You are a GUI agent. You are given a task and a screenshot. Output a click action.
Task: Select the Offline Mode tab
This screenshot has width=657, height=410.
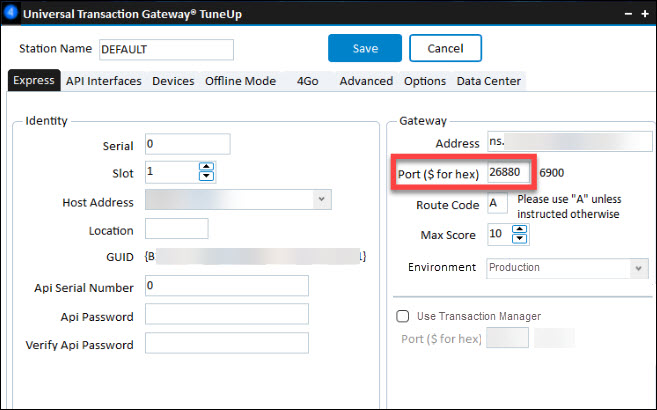(x=240, y=81)
